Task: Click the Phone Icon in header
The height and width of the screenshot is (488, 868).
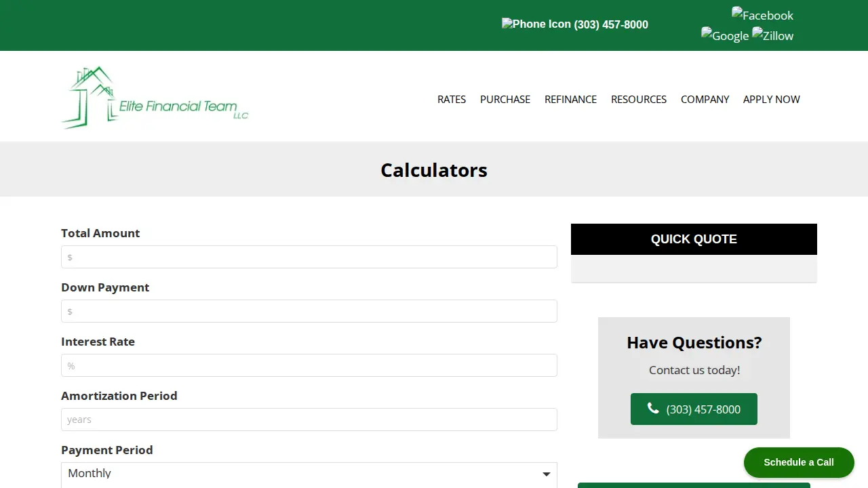Action: (536, 24)
